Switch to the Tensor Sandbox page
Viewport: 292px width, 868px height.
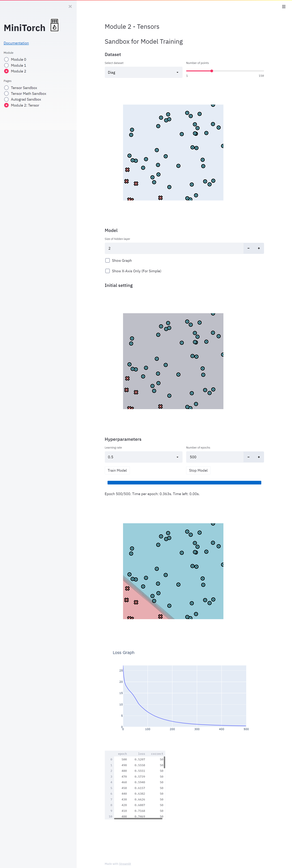tap(6, 88)
